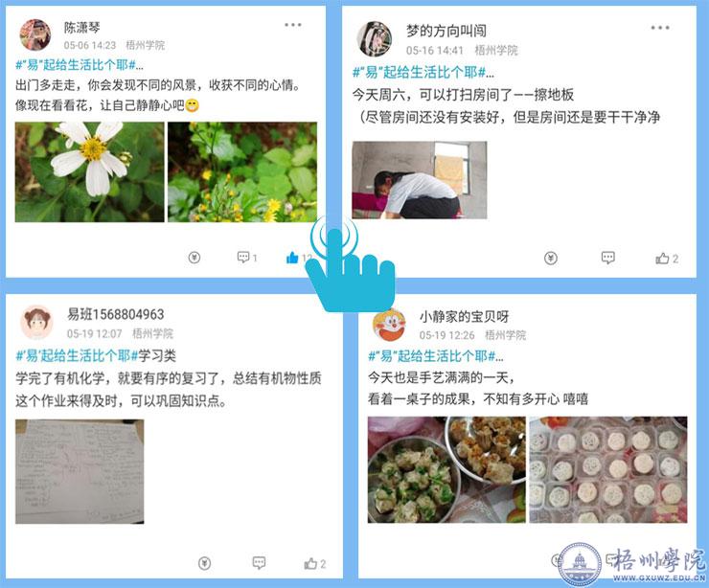This screenshot has width=709, height=588.
Task: Open 陈潇琴's profile avatar
Action: coord(35,34)
